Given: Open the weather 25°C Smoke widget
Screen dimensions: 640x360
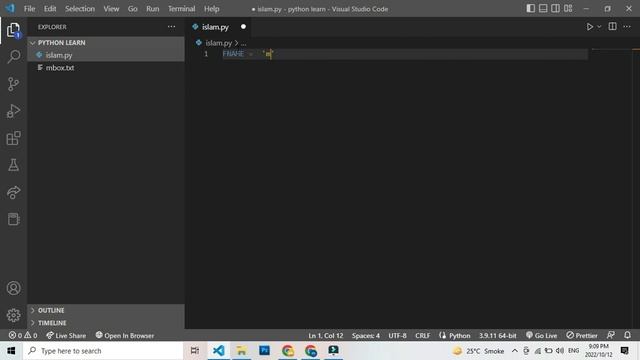Looking at the screenshot, I should pyautogui.click(x=478, y=351).
